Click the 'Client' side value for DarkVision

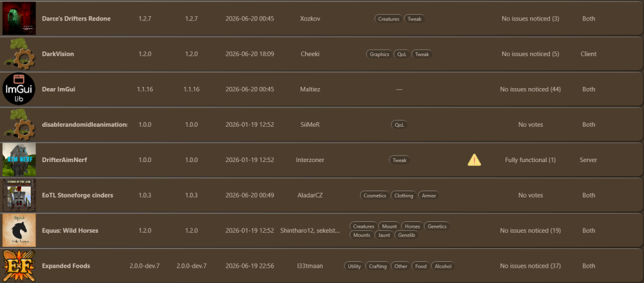[589, 54]
